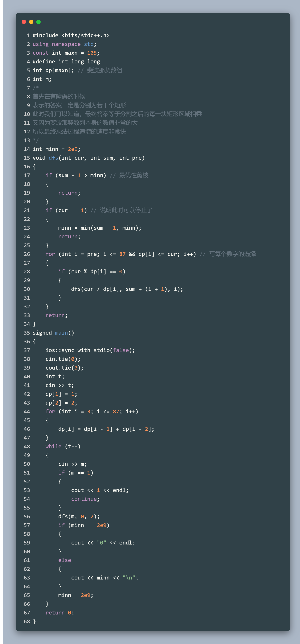Click the 'dfs(m, 0, 2);' call
Image resolution: width=300 pixels, height=644 pixels.
coord(79,516)
